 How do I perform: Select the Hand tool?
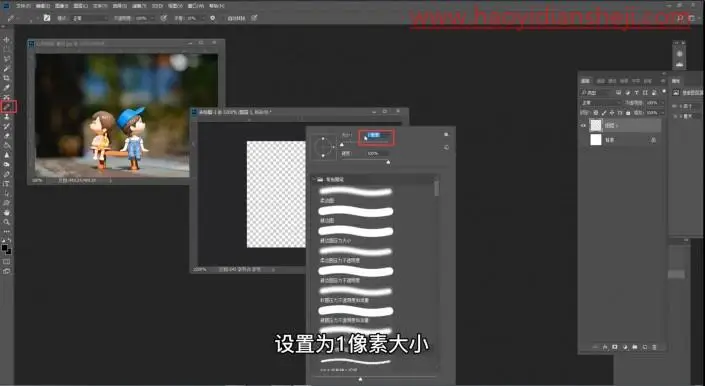pos(6,212)
